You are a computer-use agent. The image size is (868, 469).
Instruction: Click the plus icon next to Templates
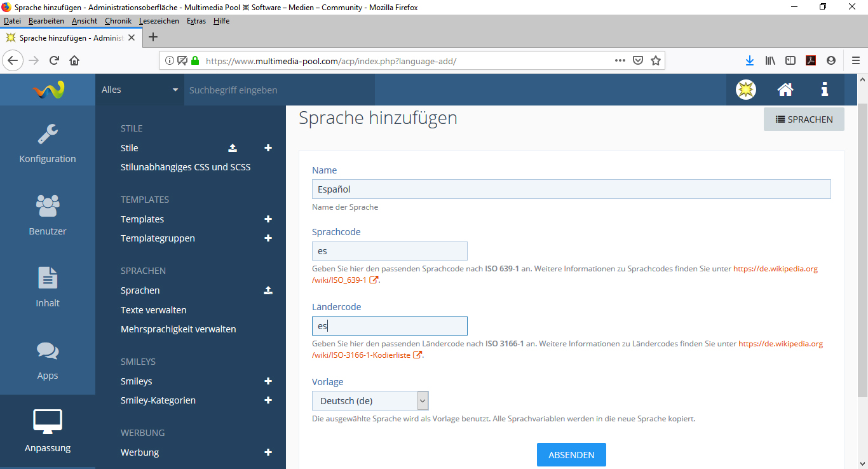[x=268, y=219]
